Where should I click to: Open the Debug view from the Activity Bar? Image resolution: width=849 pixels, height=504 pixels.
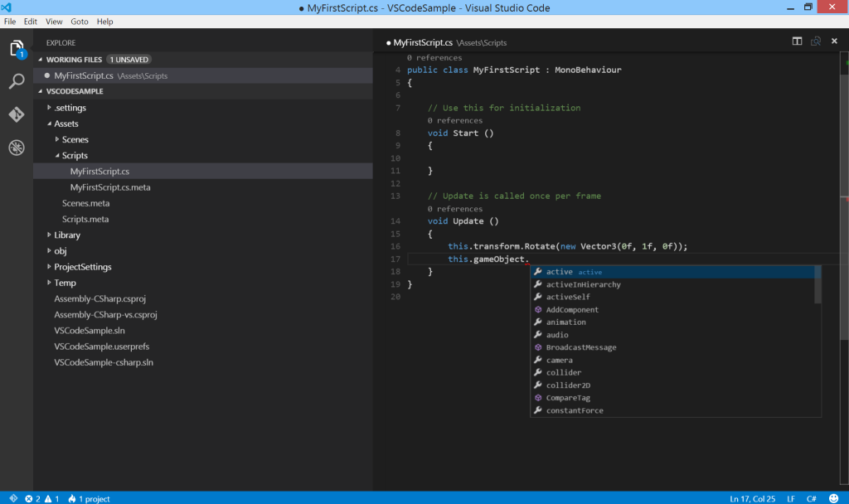(15, 147)
